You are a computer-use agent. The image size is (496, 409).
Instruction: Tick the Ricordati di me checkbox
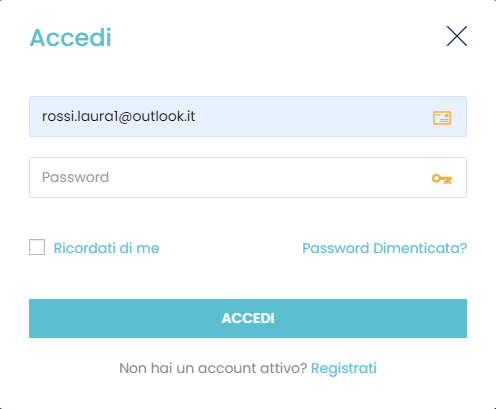point(37,247)
